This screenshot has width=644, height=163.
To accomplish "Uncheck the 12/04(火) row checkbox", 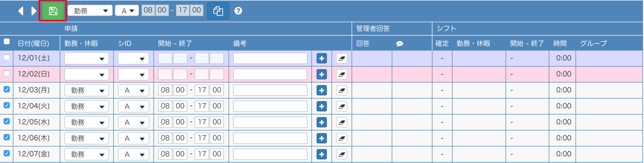I will coord(7,105).
